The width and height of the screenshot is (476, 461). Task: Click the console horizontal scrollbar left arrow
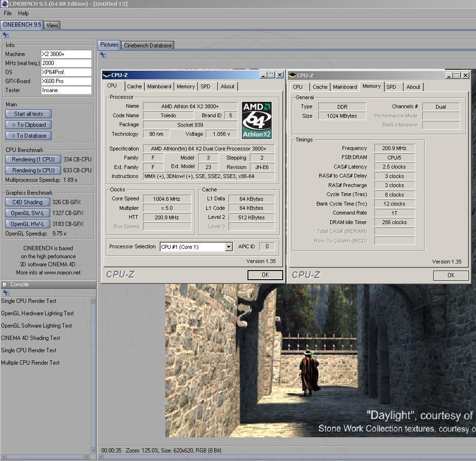[4, 457]
